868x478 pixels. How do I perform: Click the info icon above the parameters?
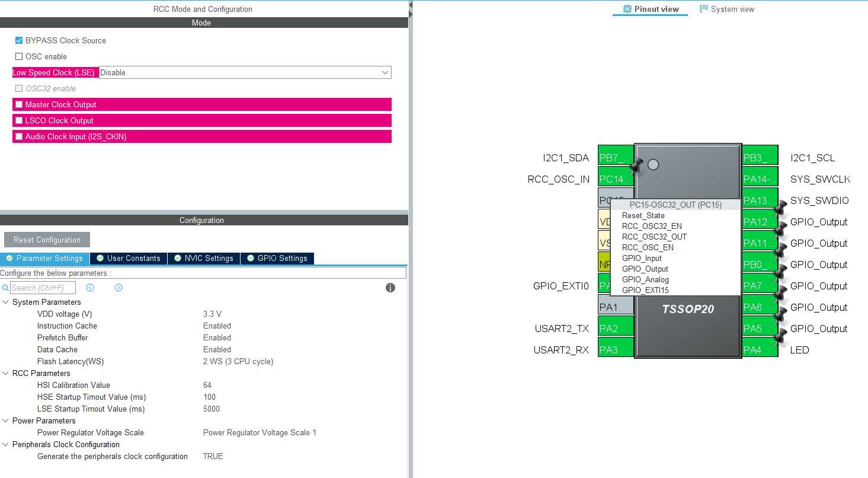pyautogui.click(x=390, y=288)
